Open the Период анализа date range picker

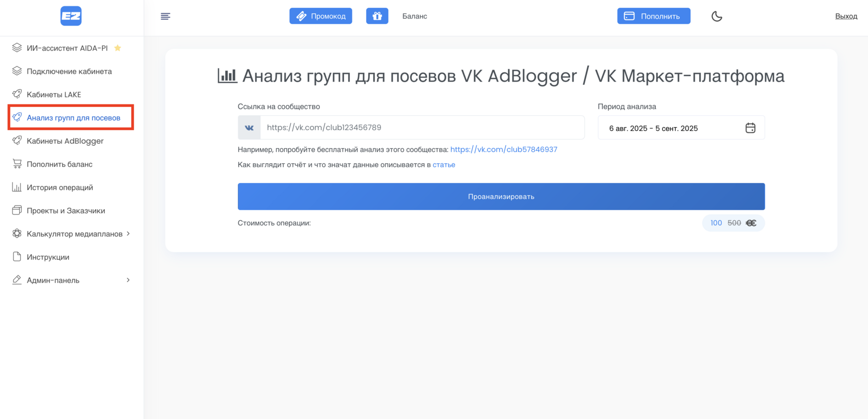click(681, 128)
